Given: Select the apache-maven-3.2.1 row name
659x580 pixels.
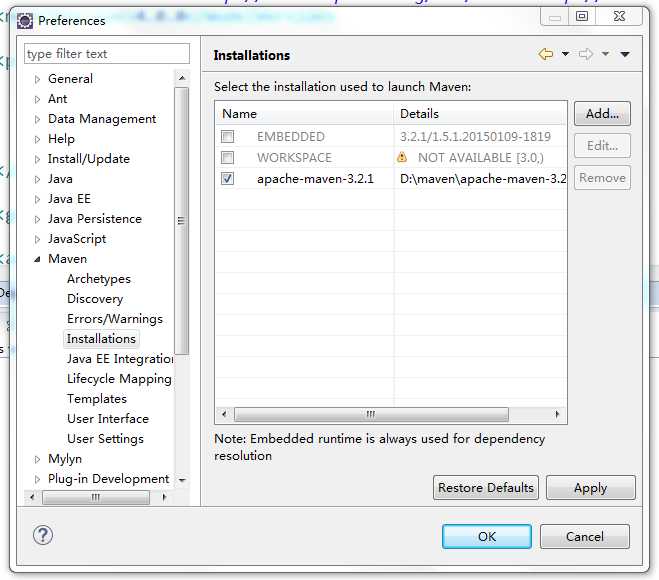Looking at the screenshot, I should click(x=315, y=179).
